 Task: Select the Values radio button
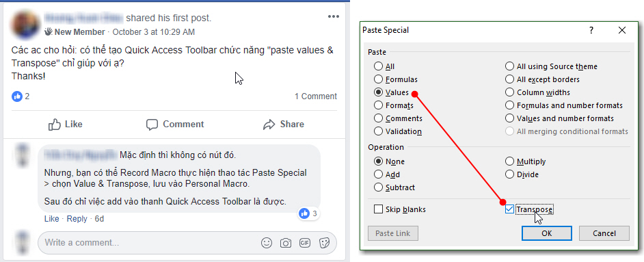pos(378,92)
